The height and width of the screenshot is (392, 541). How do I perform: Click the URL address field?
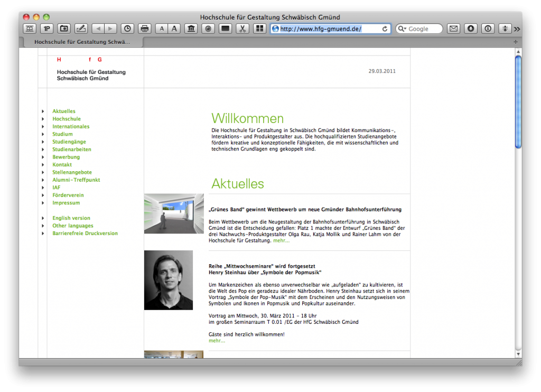(330, 29)
